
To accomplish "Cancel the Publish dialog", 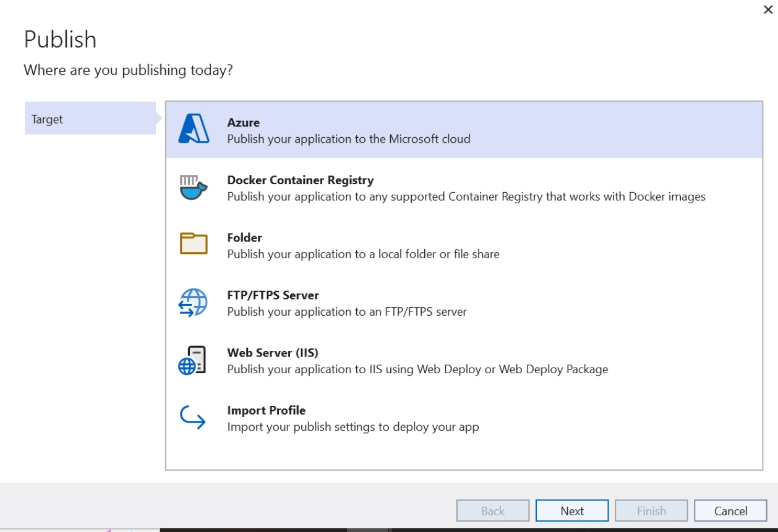I will coord(730,511).
